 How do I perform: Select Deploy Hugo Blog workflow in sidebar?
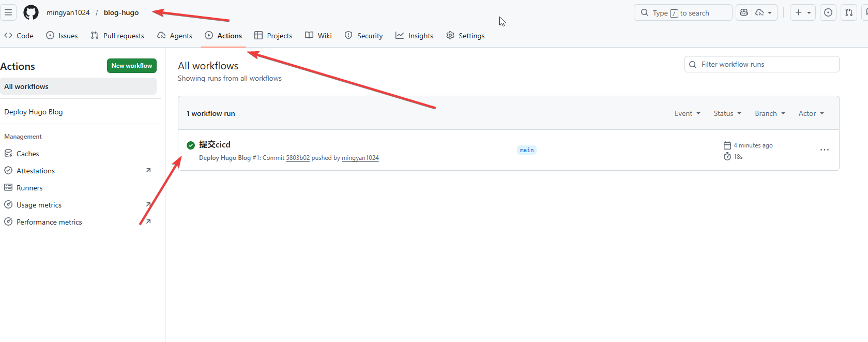34,112
